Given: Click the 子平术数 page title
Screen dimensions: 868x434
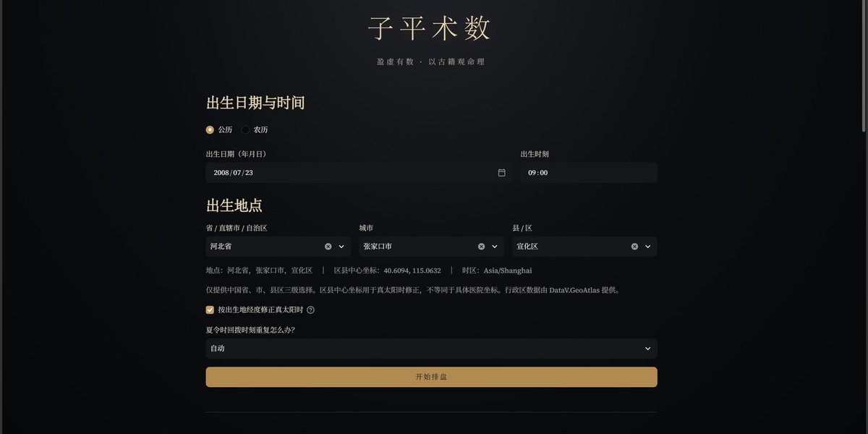Looking at the screenshot, I should (x=430, y=28).
